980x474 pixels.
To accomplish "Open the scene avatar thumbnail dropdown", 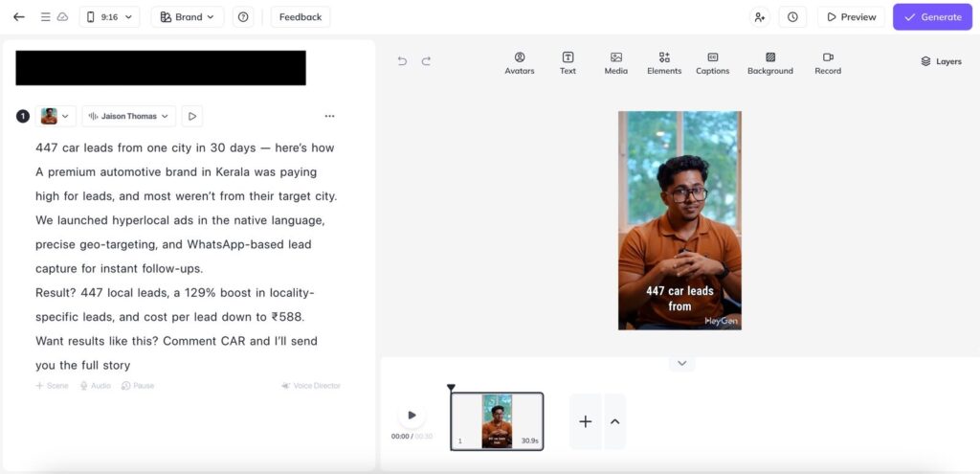I will point(56,116).
